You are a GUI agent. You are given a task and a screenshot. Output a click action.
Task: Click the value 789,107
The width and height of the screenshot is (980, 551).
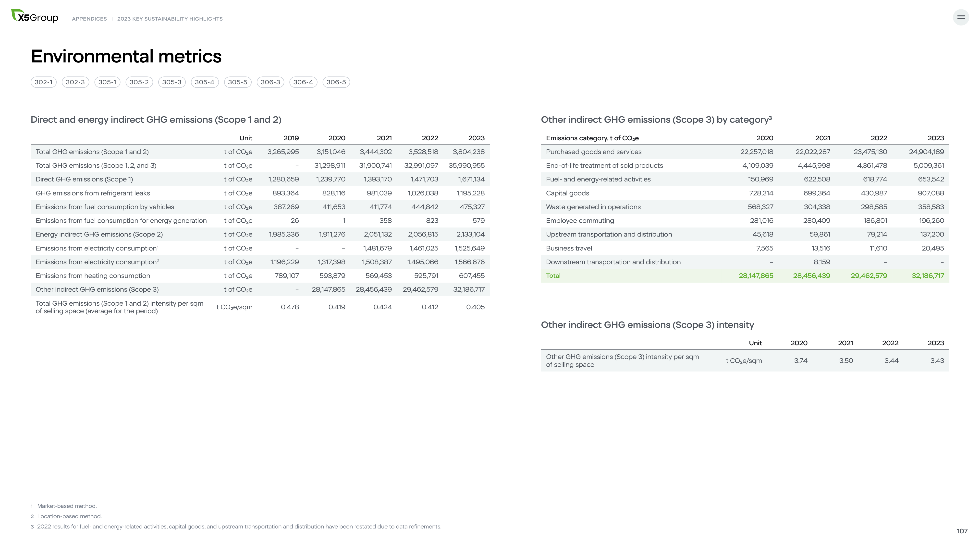(x=287, y=276)
